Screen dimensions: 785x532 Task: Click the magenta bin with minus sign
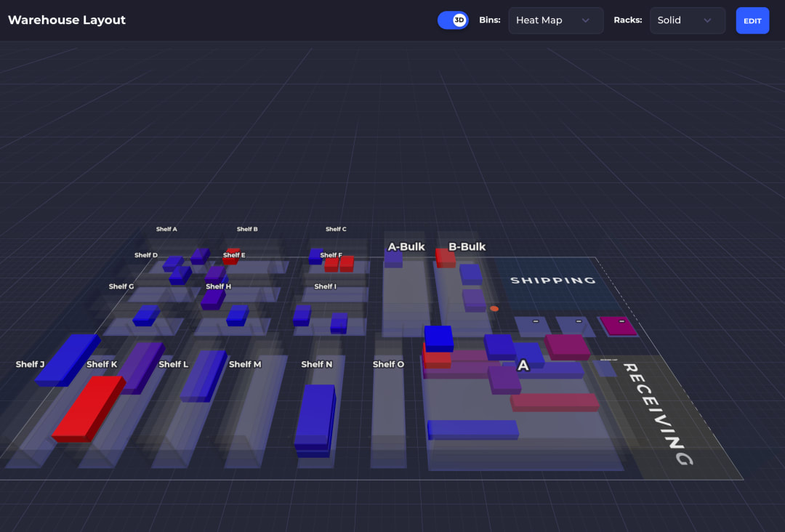619,326
